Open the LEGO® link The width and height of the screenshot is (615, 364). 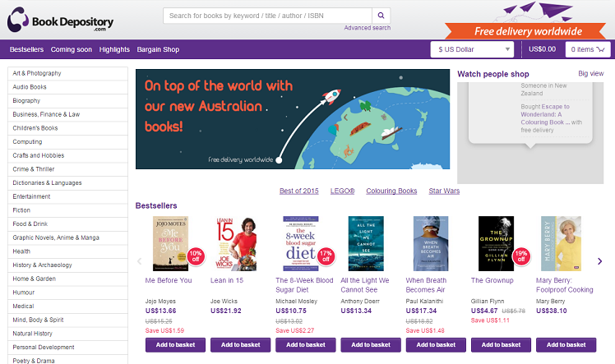coord(342,191)
